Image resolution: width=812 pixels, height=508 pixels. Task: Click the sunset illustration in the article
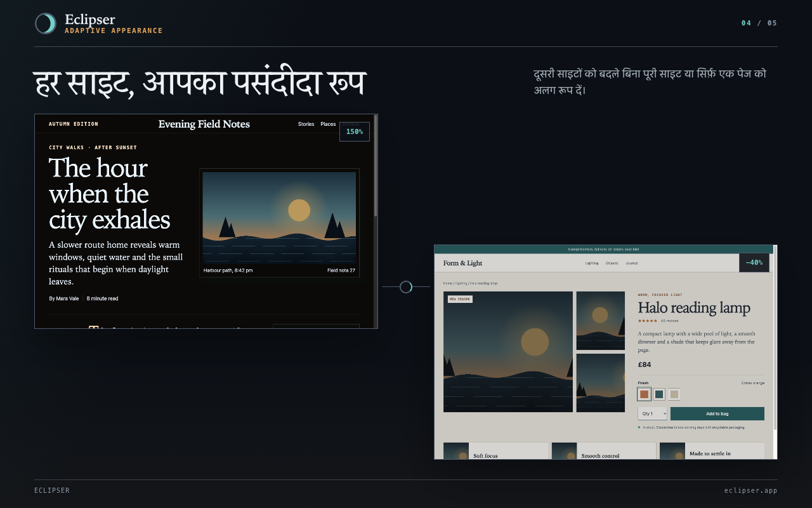click(x=279, y=217)
